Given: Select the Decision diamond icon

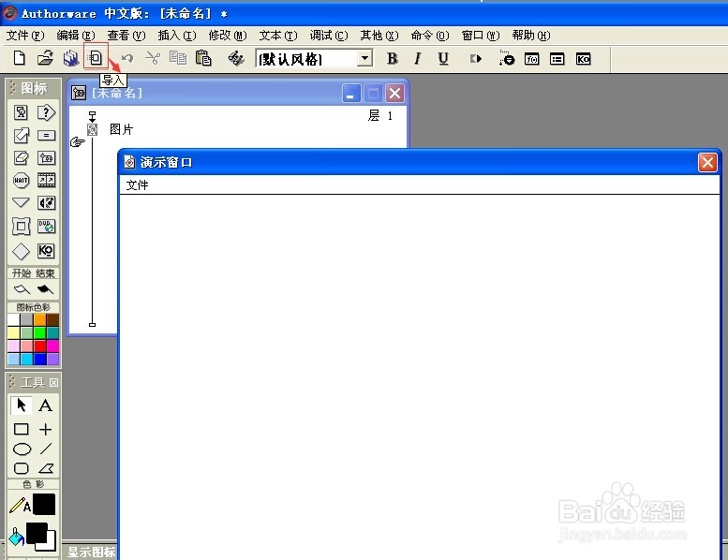Looking at the screenshot, I should tap(21, 251).
